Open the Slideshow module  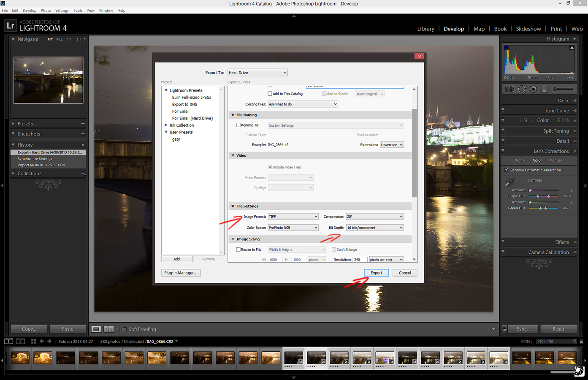point(528,29)
